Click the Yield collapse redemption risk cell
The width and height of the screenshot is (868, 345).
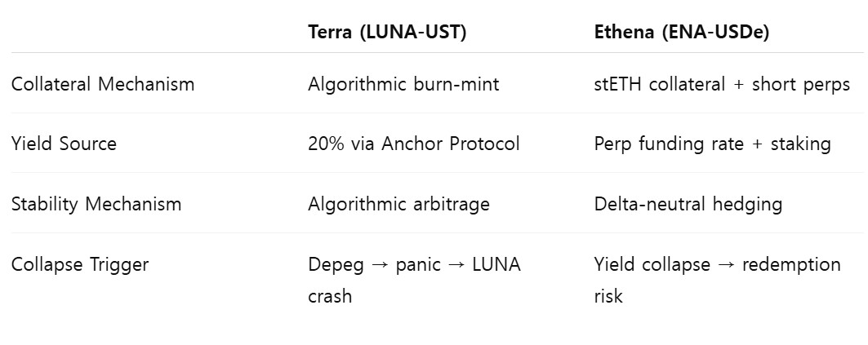(718, 280)
